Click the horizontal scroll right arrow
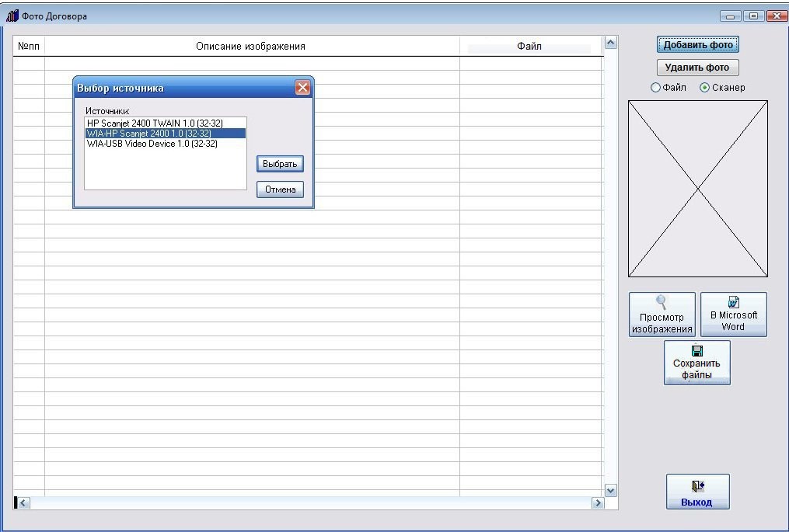Viewport: 789px width, 532px height. (x=598, y=502)
